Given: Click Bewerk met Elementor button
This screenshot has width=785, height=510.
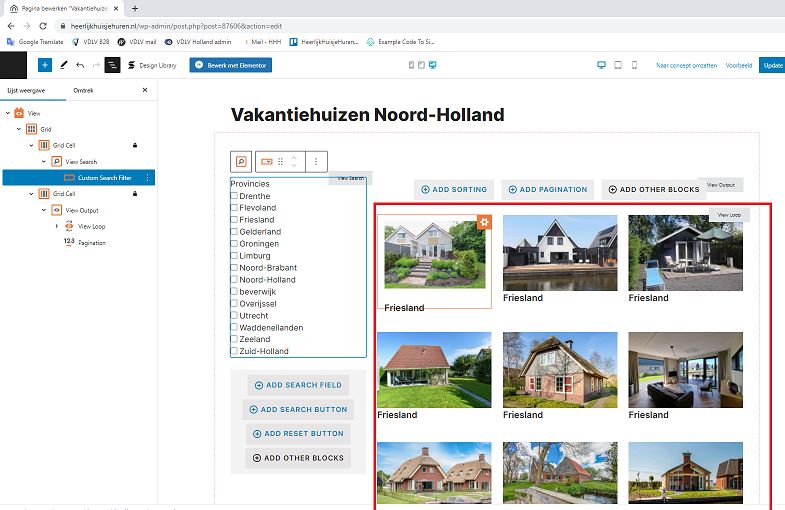Looking at the screenshot, I should pyautogui.click(x=231, y=65).
